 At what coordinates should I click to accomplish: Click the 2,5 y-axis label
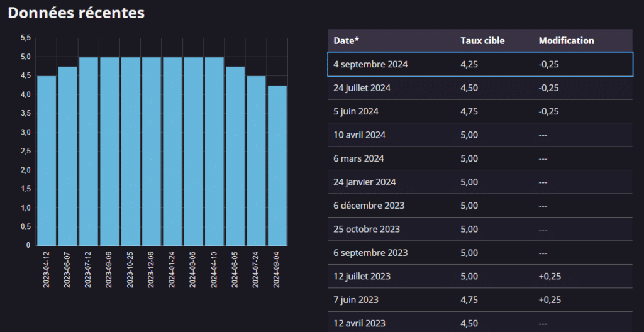(25, 151)
